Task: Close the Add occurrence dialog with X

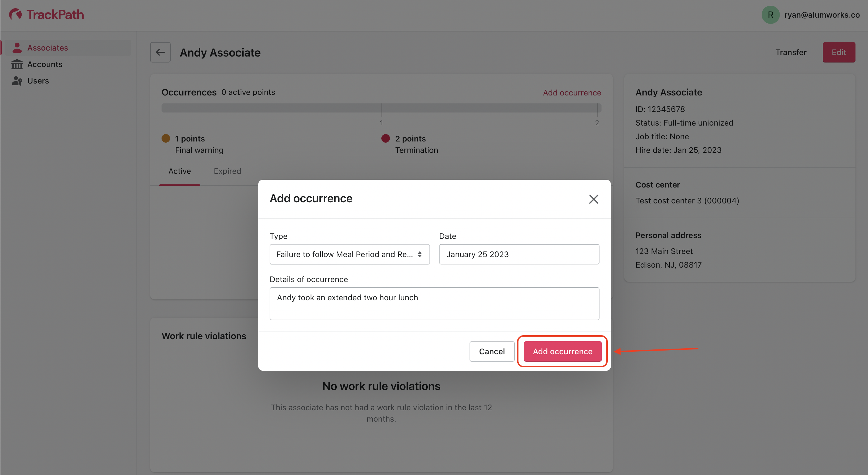Action: [593, 199]
